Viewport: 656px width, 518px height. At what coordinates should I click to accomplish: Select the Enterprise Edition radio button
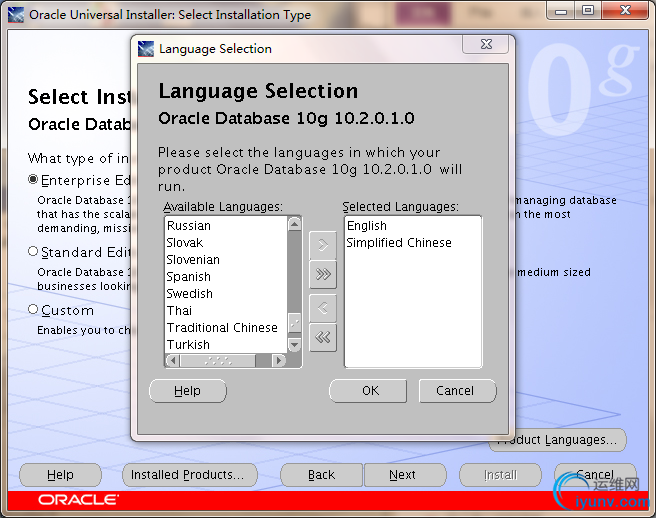(x=33, y=180)
